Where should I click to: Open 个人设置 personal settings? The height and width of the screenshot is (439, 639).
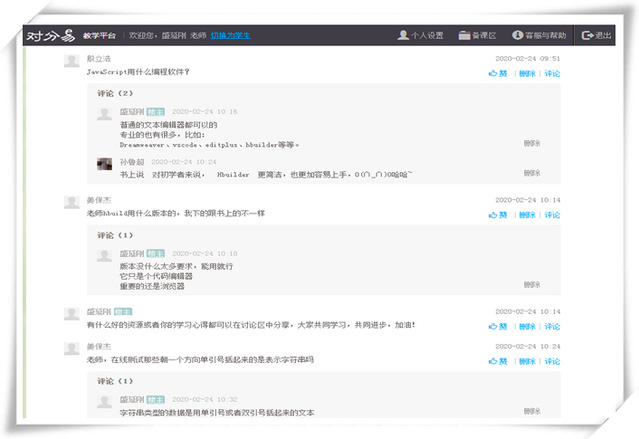coord(419,35)
